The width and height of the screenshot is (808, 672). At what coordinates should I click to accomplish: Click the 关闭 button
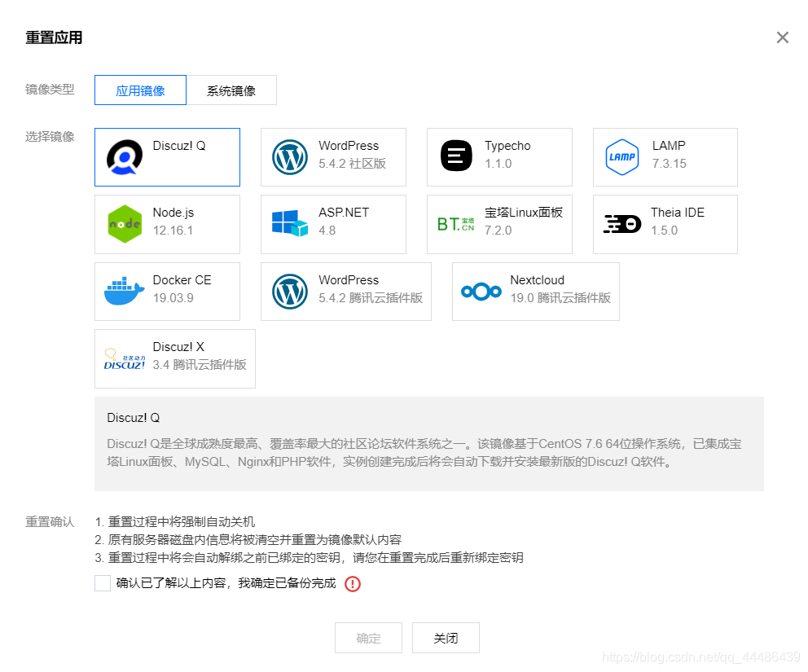coord(446,638)
